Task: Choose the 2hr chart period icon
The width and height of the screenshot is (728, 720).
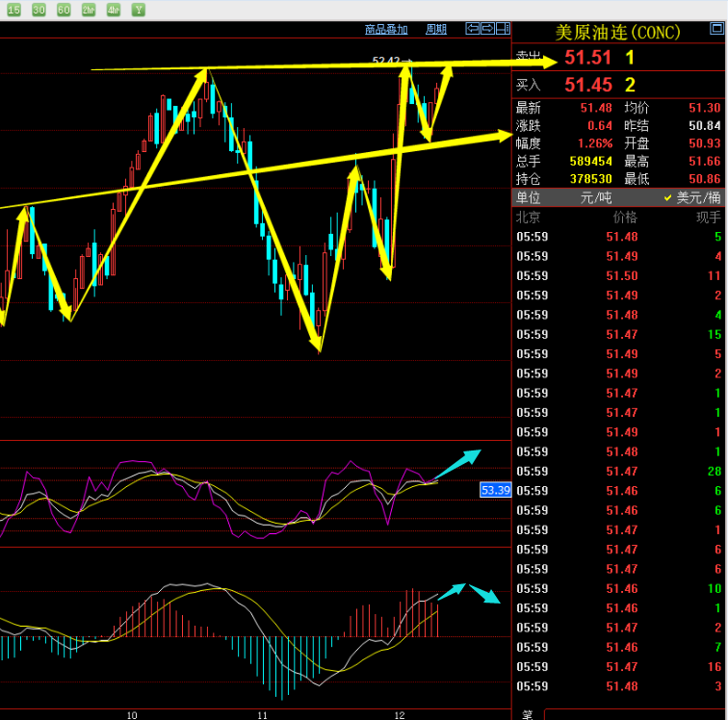Action: tap(89, 10)
